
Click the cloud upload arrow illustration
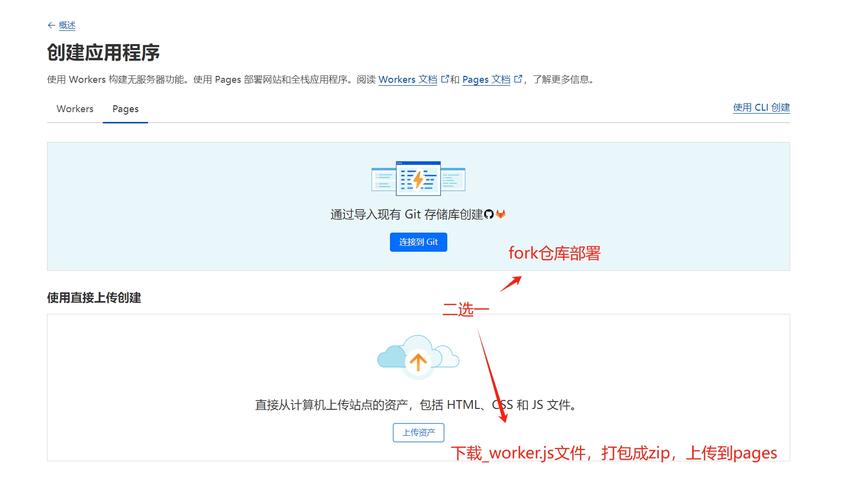click(x=418, y=356)
